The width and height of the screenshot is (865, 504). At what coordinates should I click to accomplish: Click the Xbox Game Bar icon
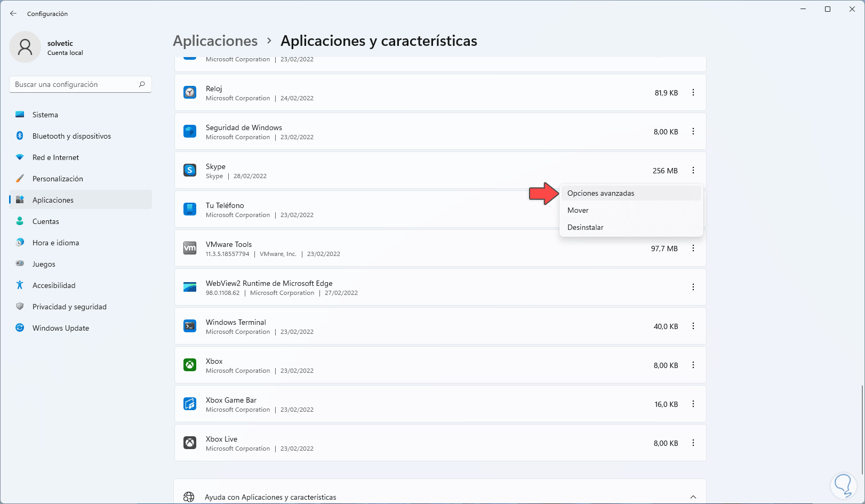[x=190, y=404]
